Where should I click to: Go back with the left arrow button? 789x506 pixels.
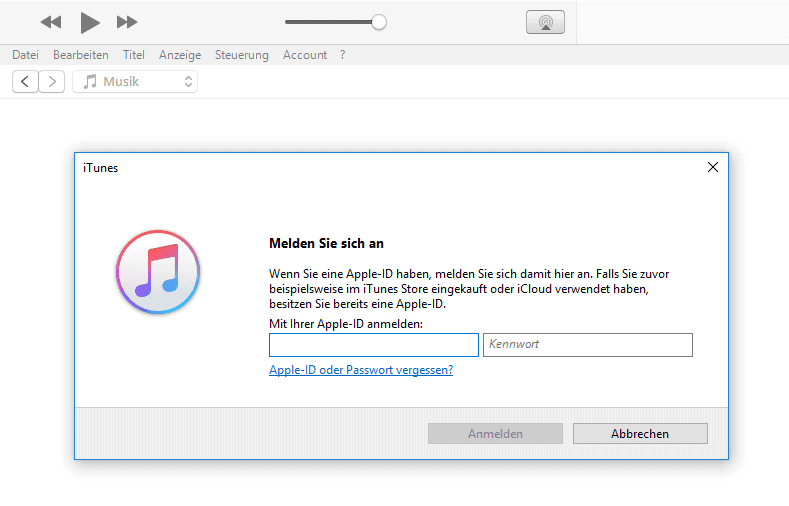pos(25,81)
